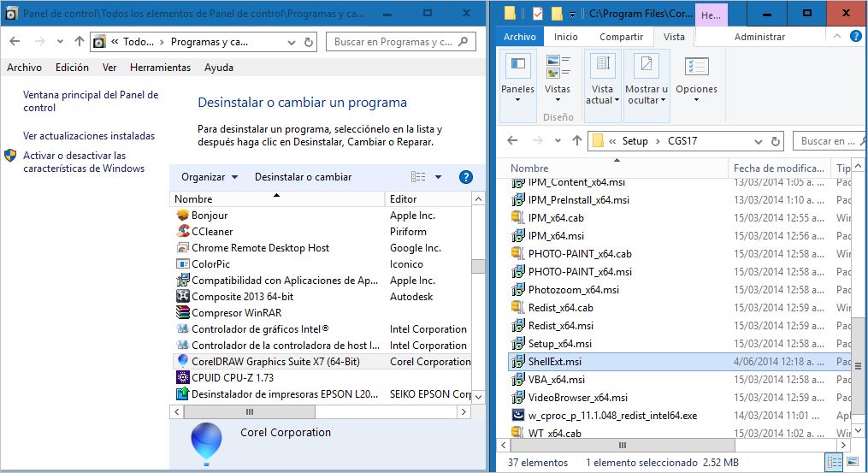Open the view options dropdown arrow in Programas
868x473 pixels.
tap(438, 177)
